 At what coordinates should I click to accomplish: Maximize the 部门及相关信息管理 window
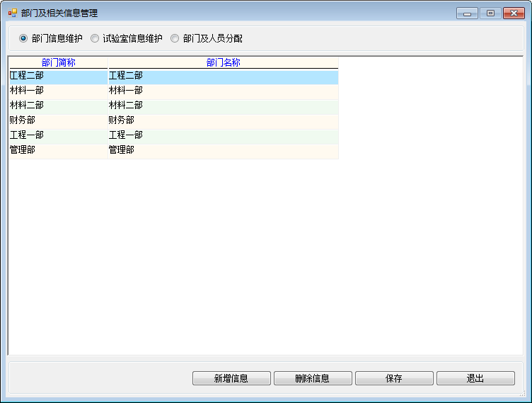pos(490,13)
